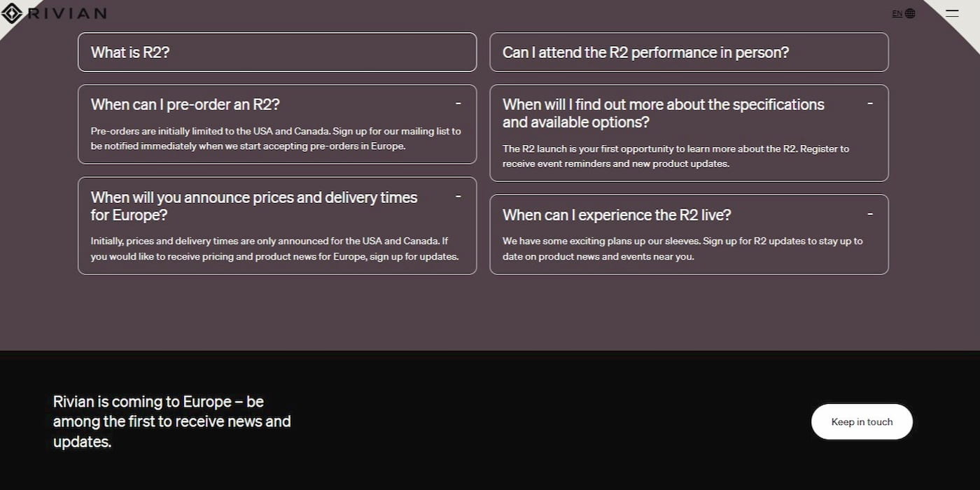This screenshot has height=490, width=980.
Task: Click the minus icon on the Europe prices question
Action: coord(458,196)
